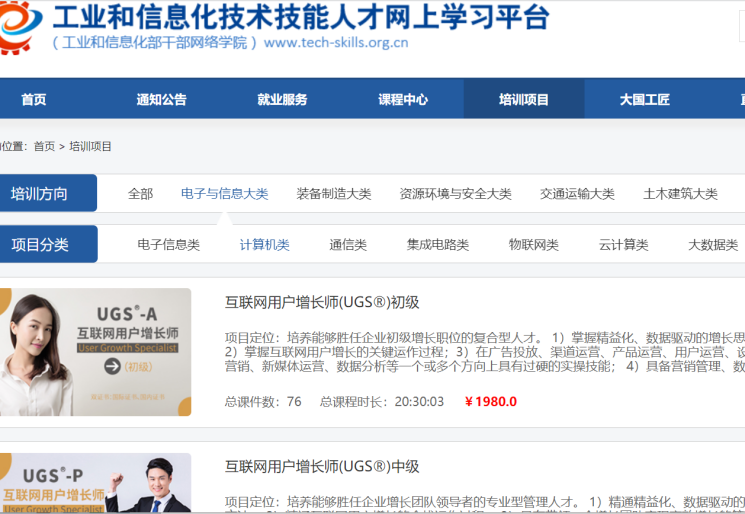Go to 首页 in navigation bar
745x514 pixels.
34,99
